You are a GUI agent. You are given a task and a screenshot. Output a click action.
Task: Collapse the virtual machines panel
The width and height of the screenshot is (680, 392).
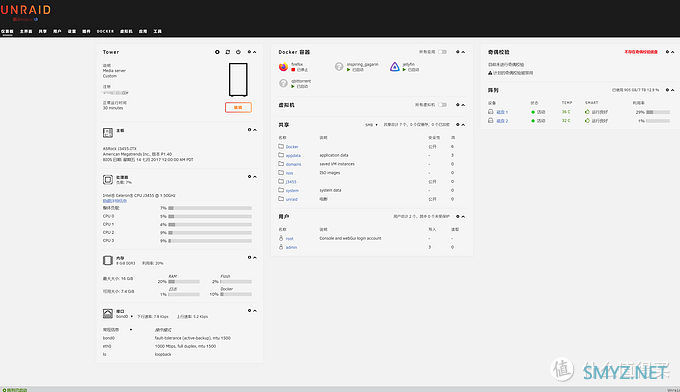tap(463, 105)
